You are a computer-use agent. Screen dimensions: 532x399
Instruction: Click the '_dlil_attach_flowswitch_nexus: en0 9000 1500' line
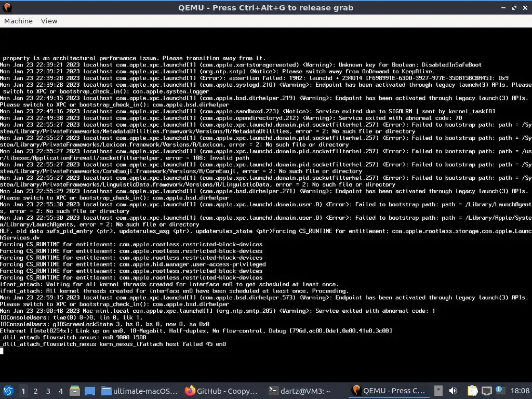[73, 337]
